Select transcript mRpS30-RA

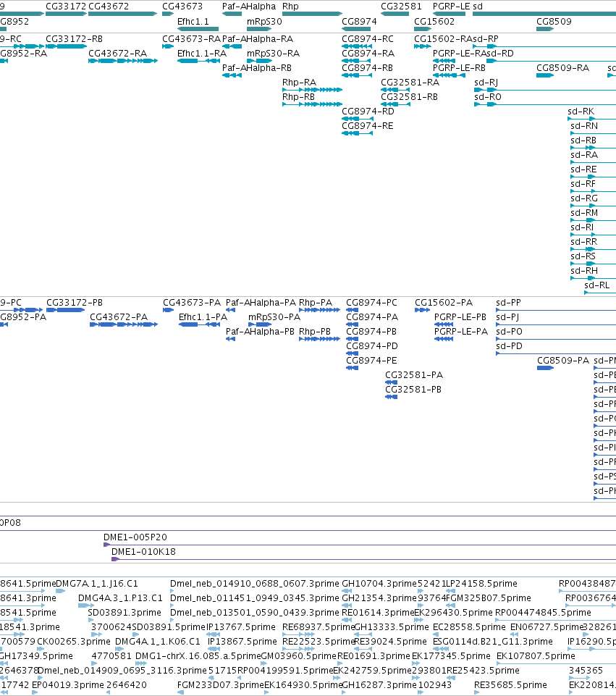click(273, 54)
